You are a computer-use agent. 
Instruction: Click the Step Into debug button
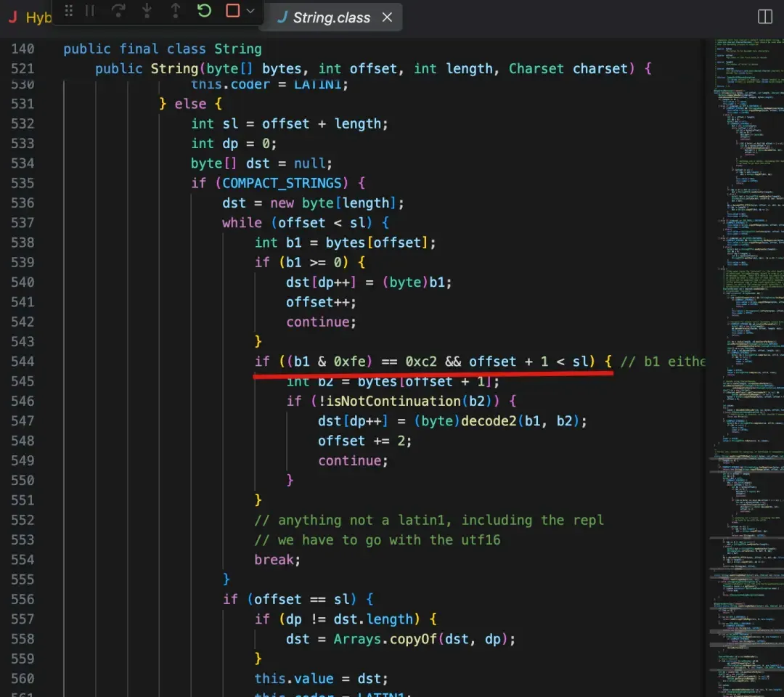[147, 10]
